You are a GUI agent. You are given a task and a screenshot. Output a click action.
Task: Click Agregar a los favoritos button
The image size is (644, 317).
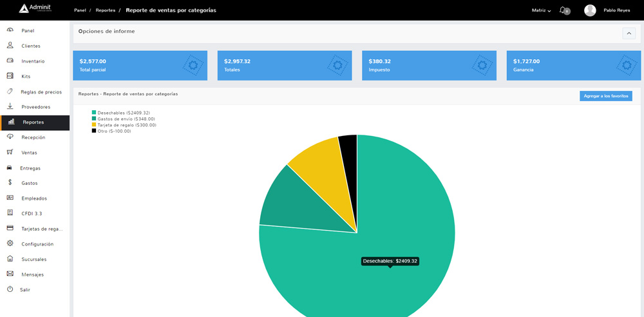(605, 96)
